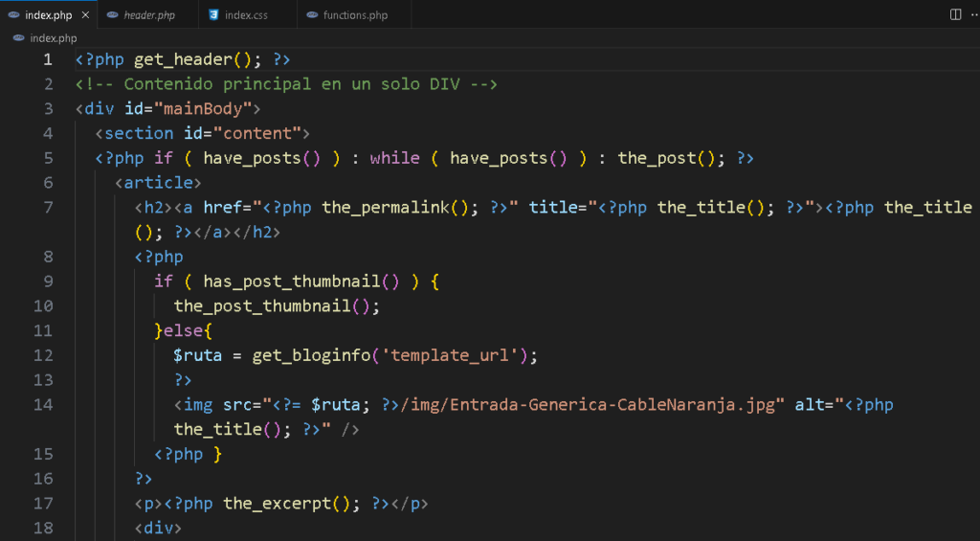This screenshot has width=980, height=541.
Task: Click the <div> tag on line 18
Action: 158,528
